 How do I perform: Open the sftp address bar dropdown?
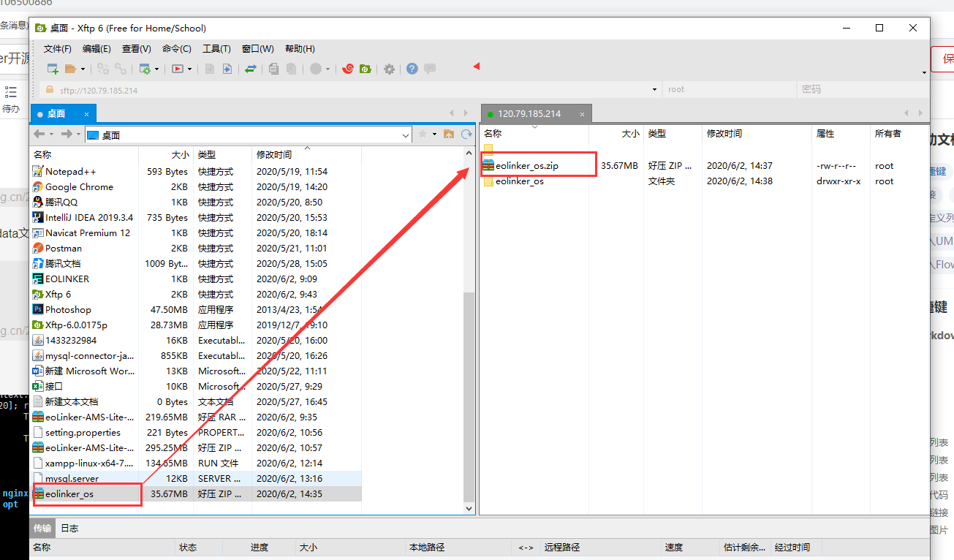pyautogui.click(x=654, y=88)
